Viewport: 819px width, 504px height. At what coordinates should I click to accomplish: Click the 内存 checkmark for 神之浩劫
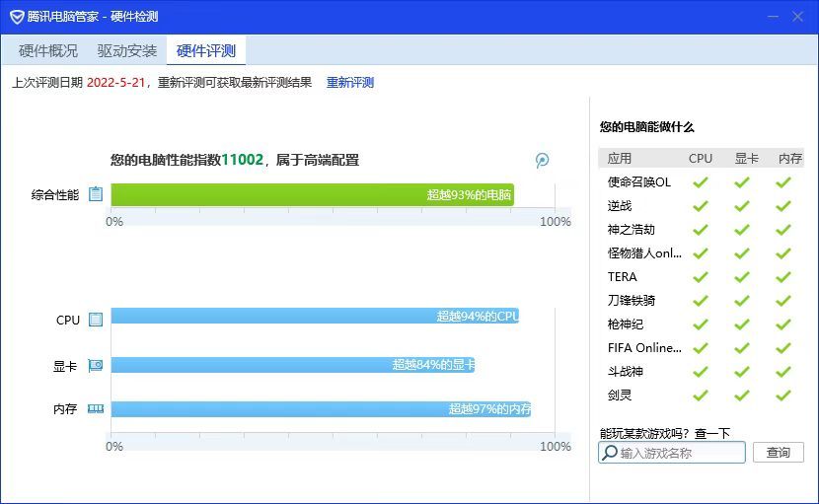(782, 230)
